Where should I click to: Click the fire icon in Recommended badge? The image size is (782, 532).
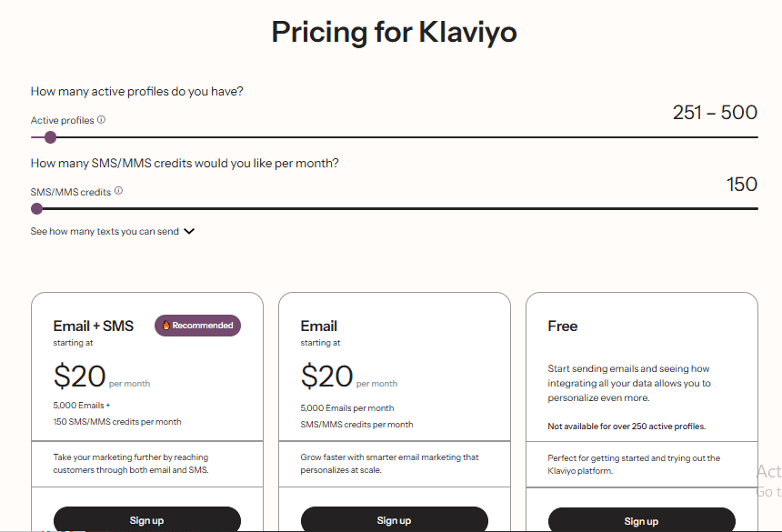coord(165,326)
